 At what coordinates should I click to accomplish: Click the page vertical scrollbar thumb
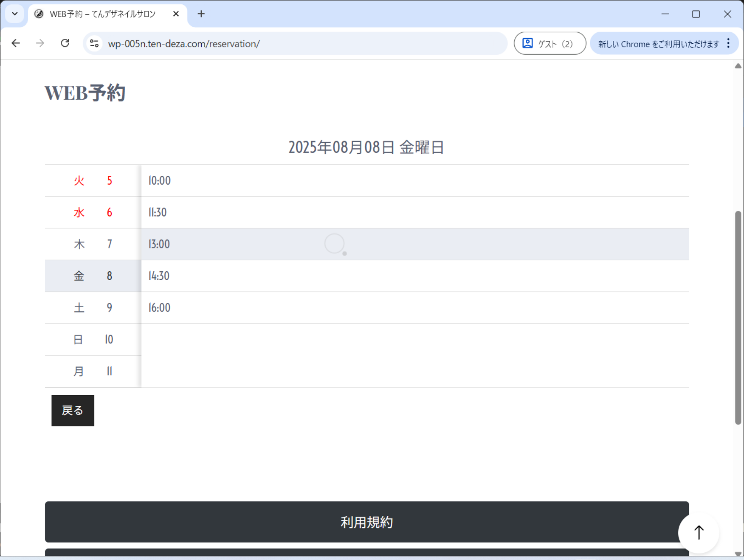(738, 317)
